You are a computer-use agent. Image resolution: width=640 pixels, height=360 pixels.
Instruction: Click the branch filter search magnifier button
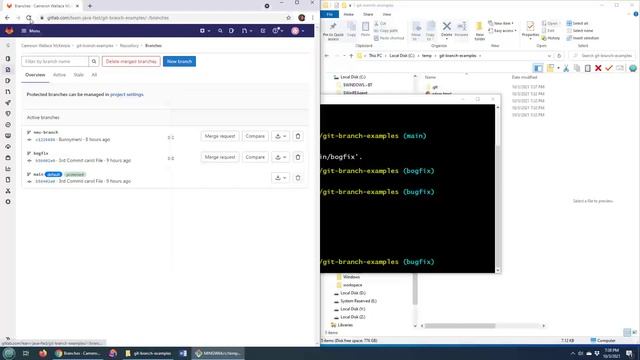[x=94, y=61]
